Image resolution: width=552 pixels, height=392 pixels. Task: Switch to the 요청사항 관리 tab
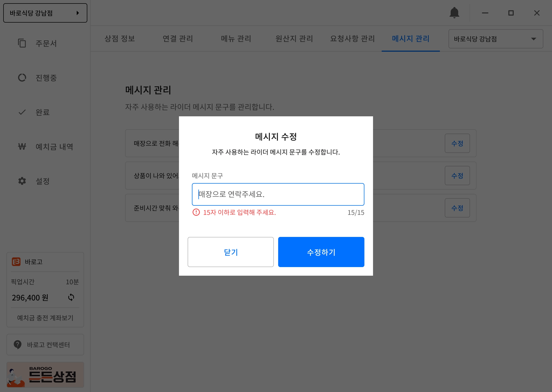click(x=352, y=38)
